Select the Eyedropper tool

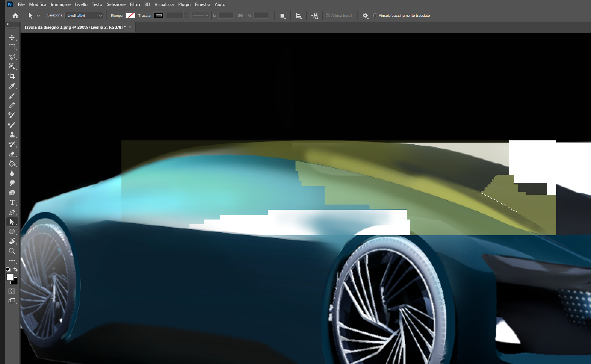(x=12, y=86)
